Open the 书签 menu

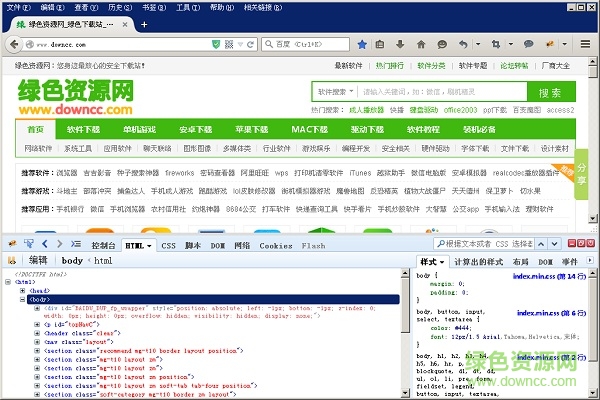click(x=154, y=7)
